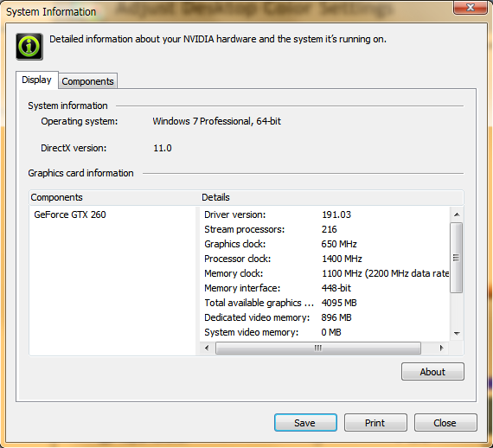Click the 896 MB dedicated memory value
This screenshot has height=448, width=493.
coord(336,318)
